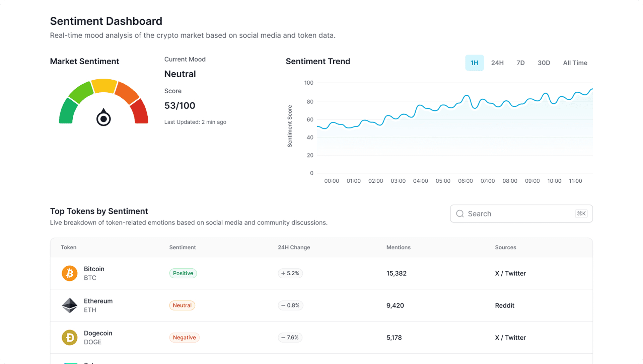This screenshot has height=364, width=643.
Task: Click X / Twitter source in Bitcoin row
Action: click(510, 273)
